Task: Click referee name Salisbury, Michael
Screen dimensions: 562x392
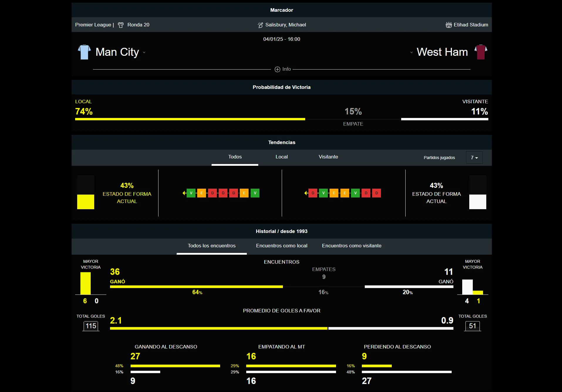Action: coord(286,25)
